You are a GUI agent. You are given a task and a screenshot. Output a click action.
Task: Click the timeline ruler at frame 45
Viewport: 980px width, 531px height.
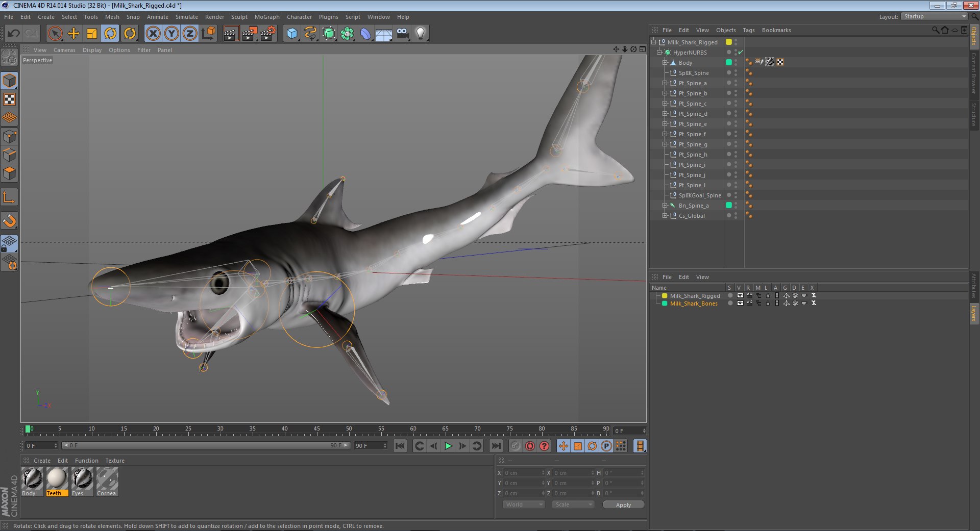316,430
